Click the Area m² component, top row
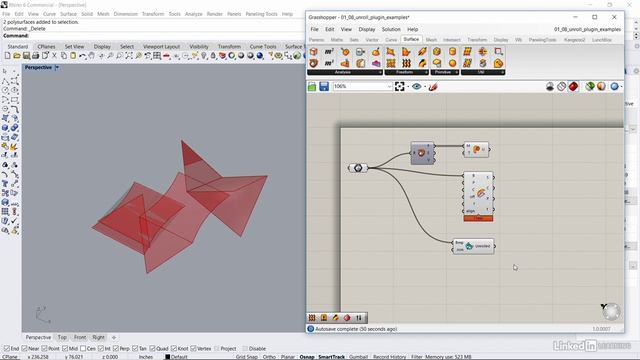 click(x=329, y=51)
